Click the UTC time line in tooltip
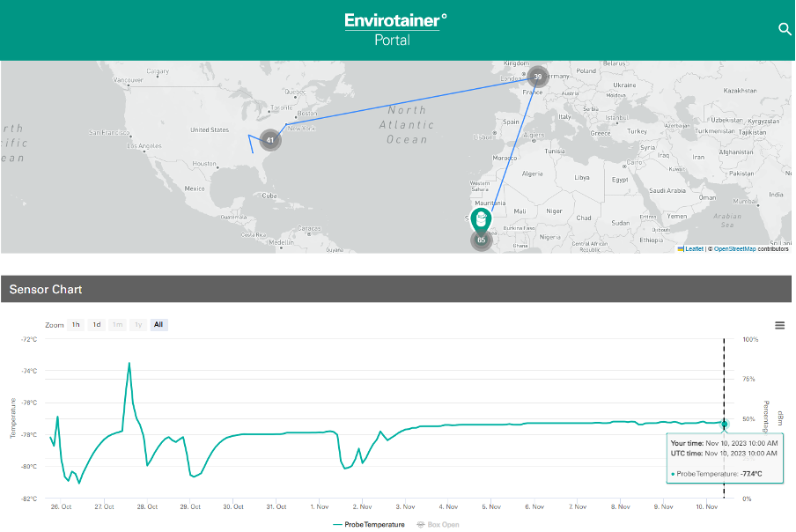The height and width of the screenshot is (532, 796). tap(724, 454)
